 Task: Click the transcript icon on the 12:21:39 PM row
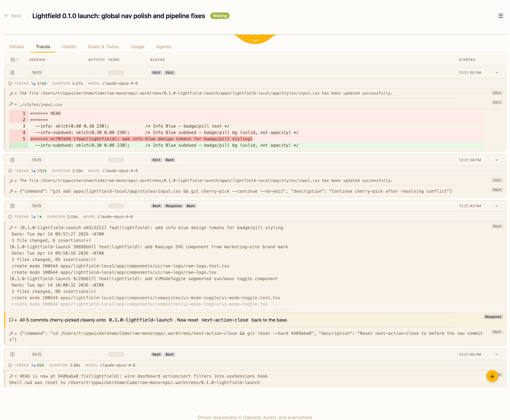(13, 160)
